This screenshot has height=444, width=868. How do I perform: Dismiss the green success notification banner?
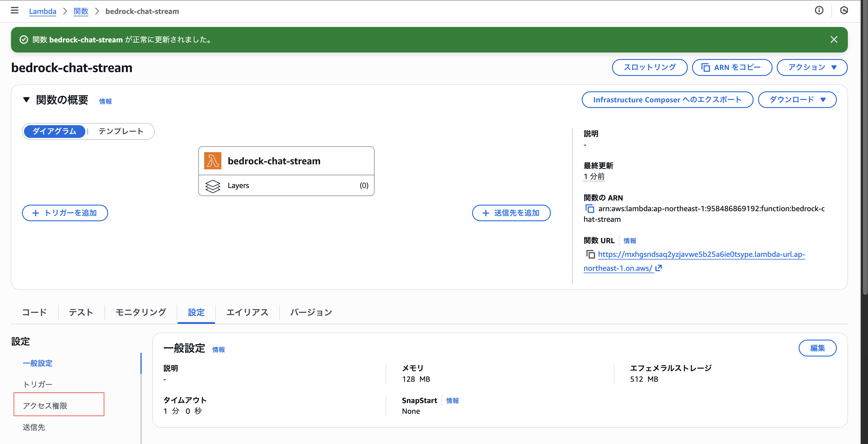(x=834, y=39)
